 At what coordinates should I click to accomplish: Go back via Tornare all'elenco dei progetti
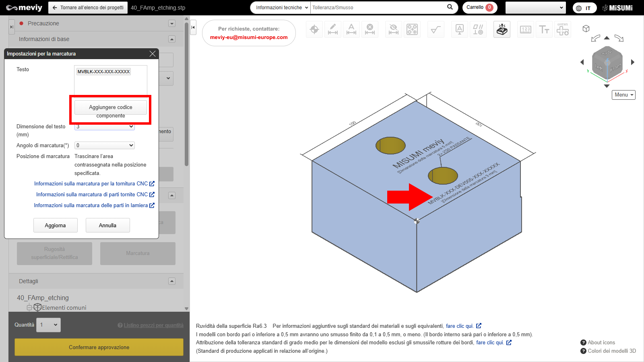coord(88,8)
